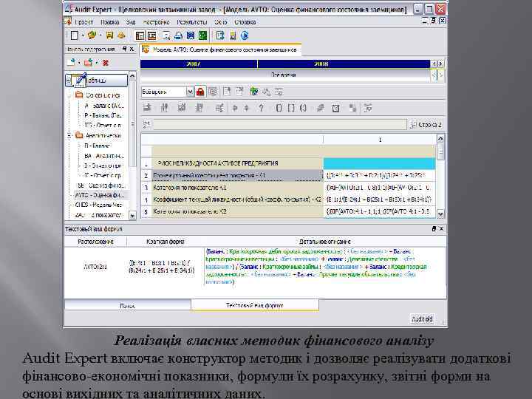Click the boxed cross icon in the formula toolbar
Image resolution: width=532 pixels, height=399 pixels.
335,108
